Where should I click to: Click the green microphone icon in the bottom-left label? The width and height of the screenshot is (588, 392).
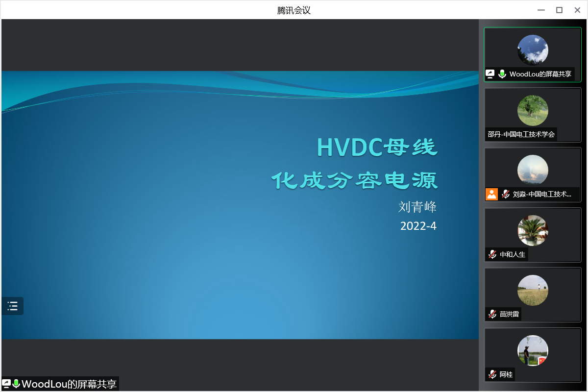(16, 384)
